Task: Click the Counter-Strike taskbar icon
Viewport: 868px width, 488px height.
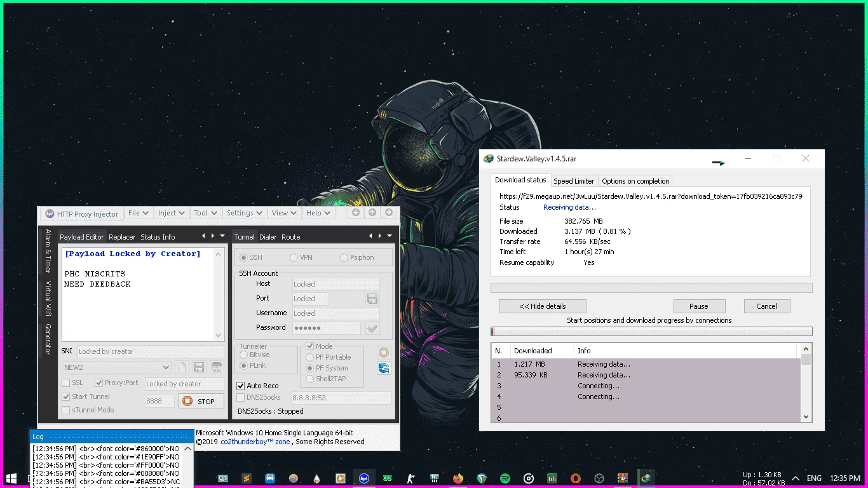Action: tap(411, 478)
